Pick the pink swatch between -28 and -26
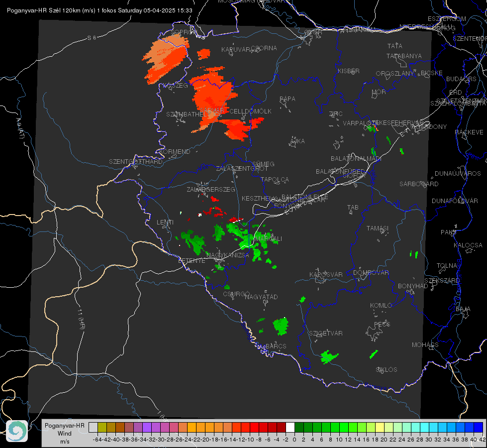This screenshot has height=448, width=487. click(174, 427)
